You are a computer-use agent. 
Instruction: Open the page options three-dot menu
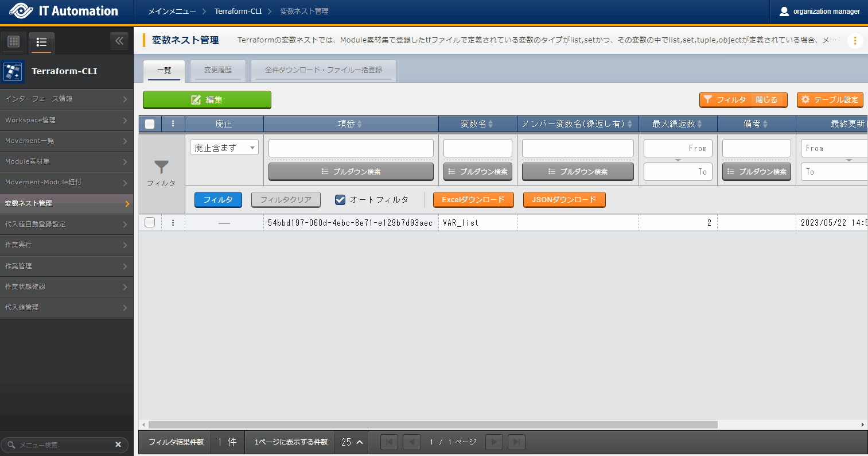point(855,41)
